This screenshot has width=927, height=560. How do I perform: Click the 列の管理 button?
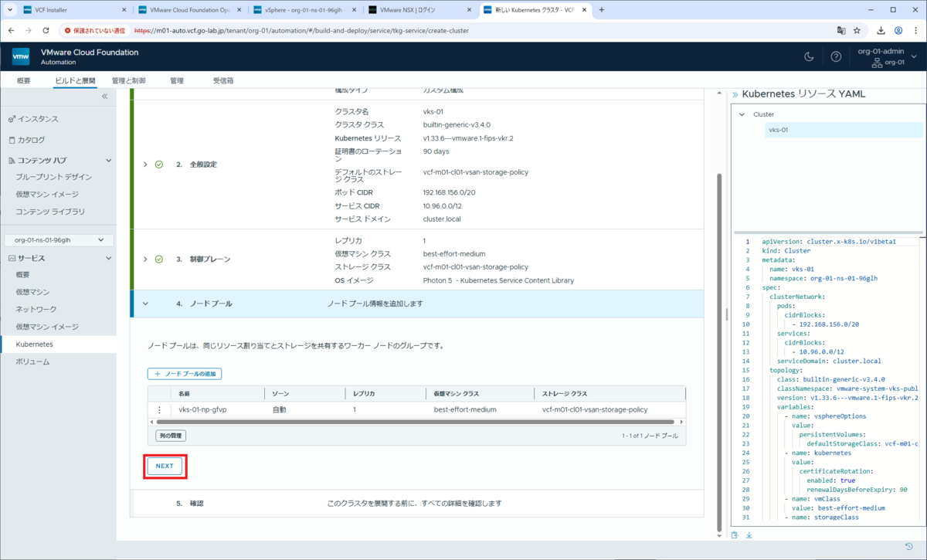click(170, 436)
